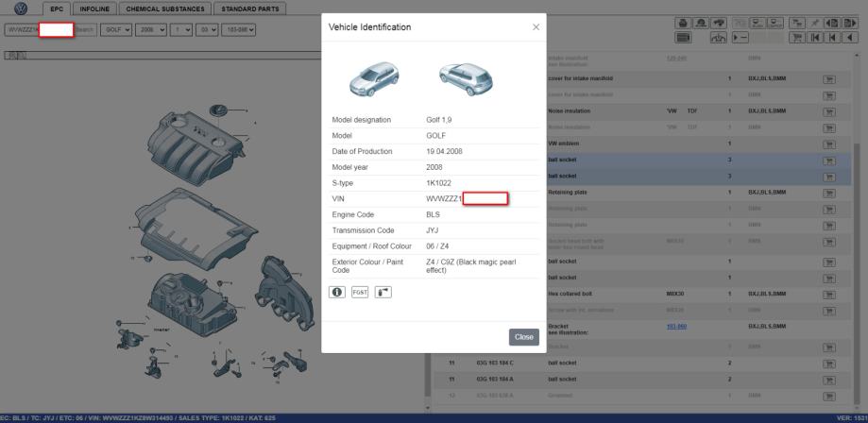
Task: Click the Golf 1,9 model designation value
Action: click(439, 120)
